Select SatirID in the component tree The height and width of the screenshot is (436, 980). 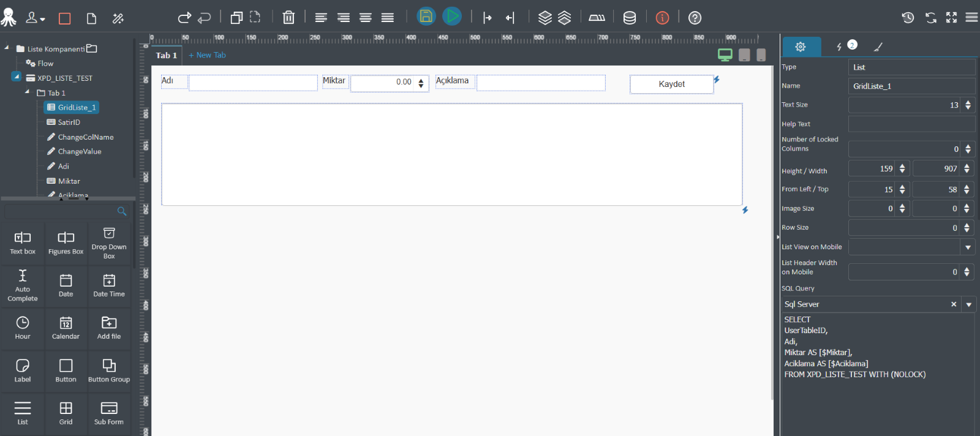tap(64, 122)
